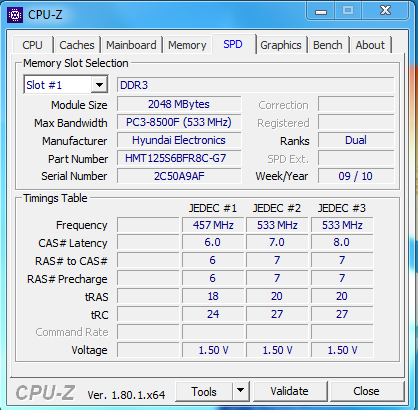Switch to the Bench tab
The width and height of the screenshot is (418, 410).
328,45
